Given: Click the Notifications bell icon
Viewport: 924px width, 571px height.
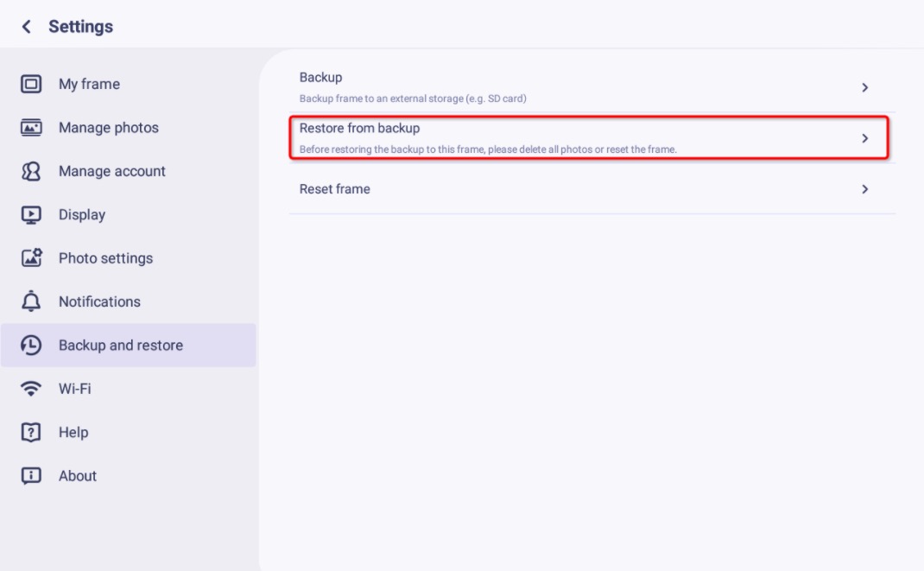Looking at the screenshot, I should pos(31,301).
